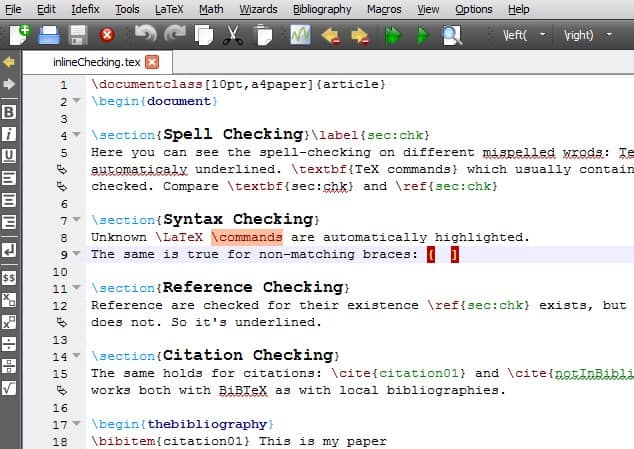Run Build and View double-arrow icon
The width and height of the screenshot is (634, 449).
coord(393,36)
